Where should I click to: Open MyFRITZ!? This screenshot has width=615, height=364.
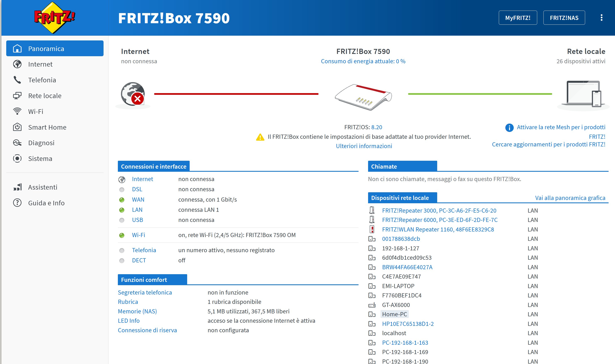pos(518,17)
